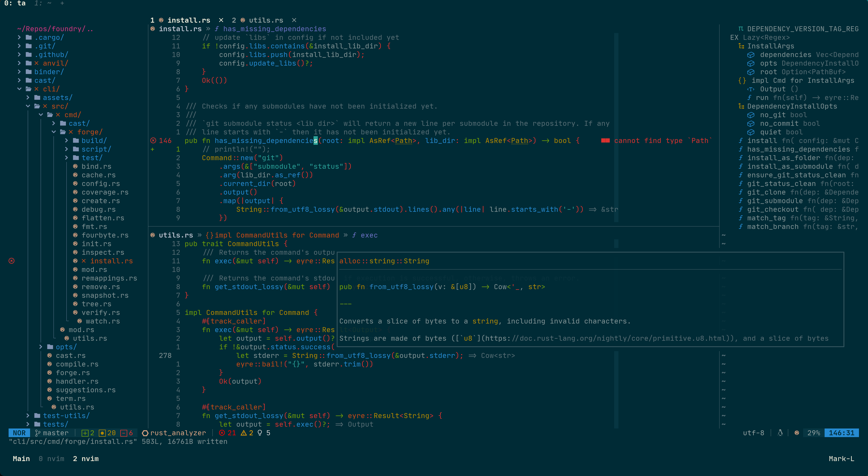
Task: Click the folder icon beside assets/
Action: 37,98
